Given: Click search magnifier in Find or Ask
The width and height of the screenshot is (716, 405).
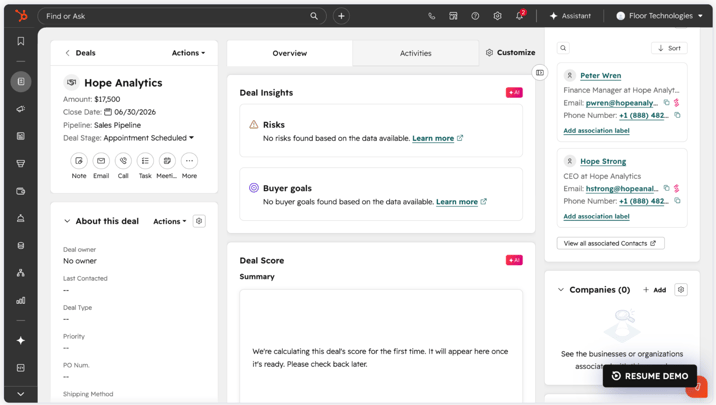Looking at the screenshot, I should [x=314, y=16].
